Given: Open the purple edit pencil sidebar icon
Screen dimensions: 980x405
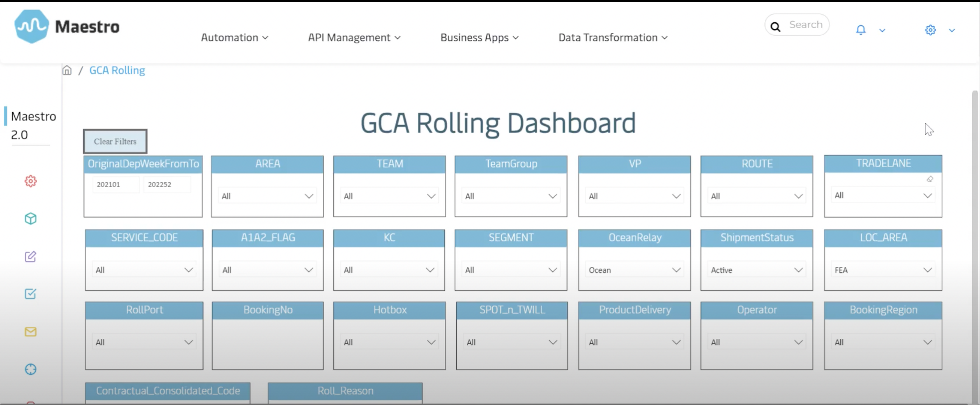Looking at the screenshot, I should coord(31,256).
